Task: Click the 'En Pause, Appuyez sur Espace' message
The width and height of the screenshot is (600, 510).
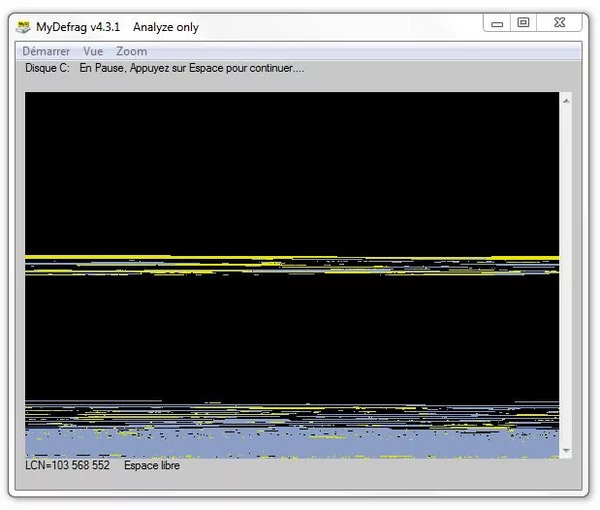Action: (192, 68)
